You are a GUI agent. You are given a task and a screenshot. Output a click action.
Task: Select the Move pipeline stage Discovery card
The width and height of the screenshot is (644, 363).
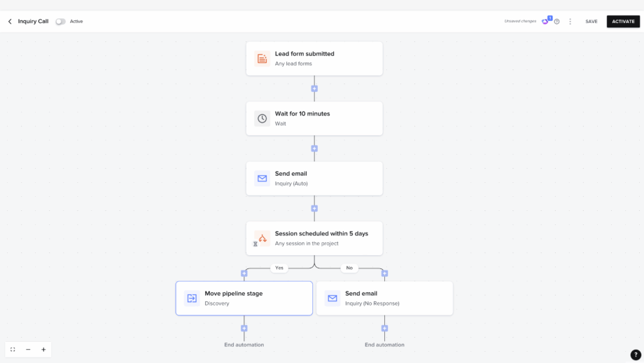click(x=244, y=299)
